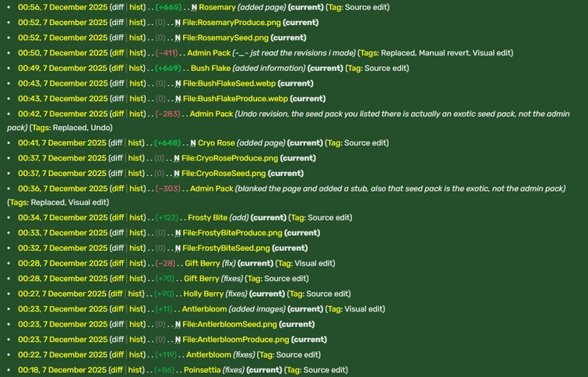Click the Tag link in Holly Berry row
The image size is (588, 377).
[296, 294]
